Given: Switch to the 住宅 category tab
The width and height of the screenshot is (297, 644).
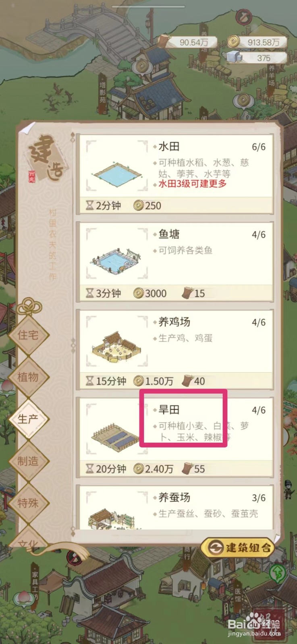Looking at the screenshot, I should [x=28, y=335].
